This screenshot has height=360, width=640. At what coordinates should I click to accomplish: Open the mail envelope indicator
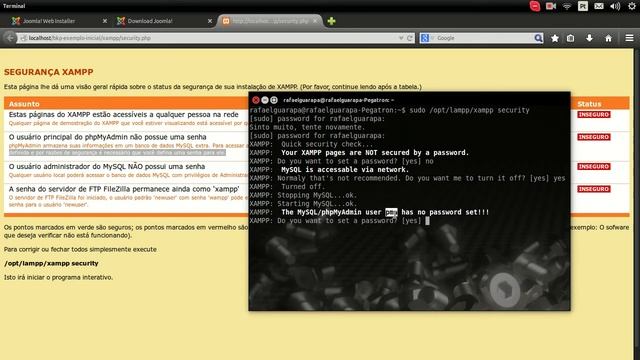pyautogui.click(x=599, y=6)
